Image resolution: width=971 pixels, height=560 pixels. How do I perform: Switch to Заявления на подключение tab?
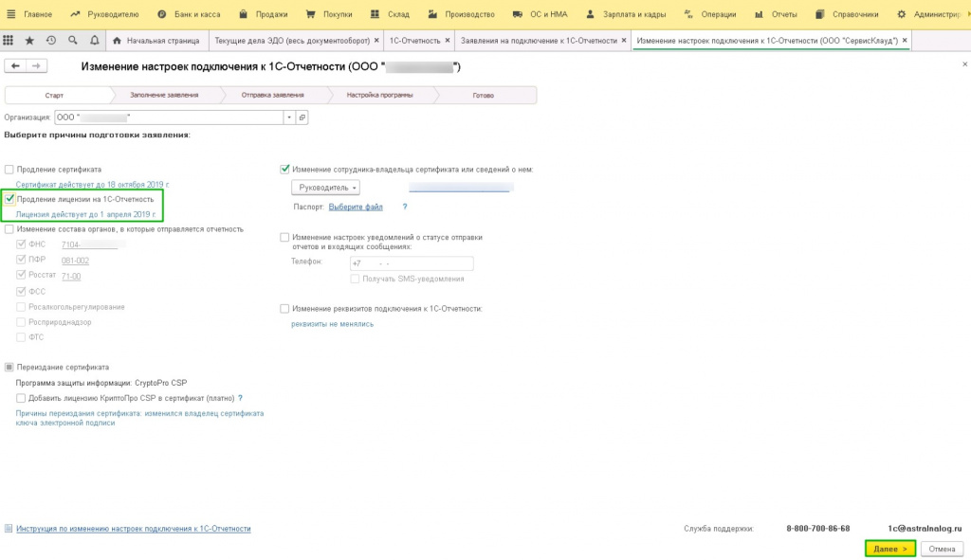[x=539, y=40]
